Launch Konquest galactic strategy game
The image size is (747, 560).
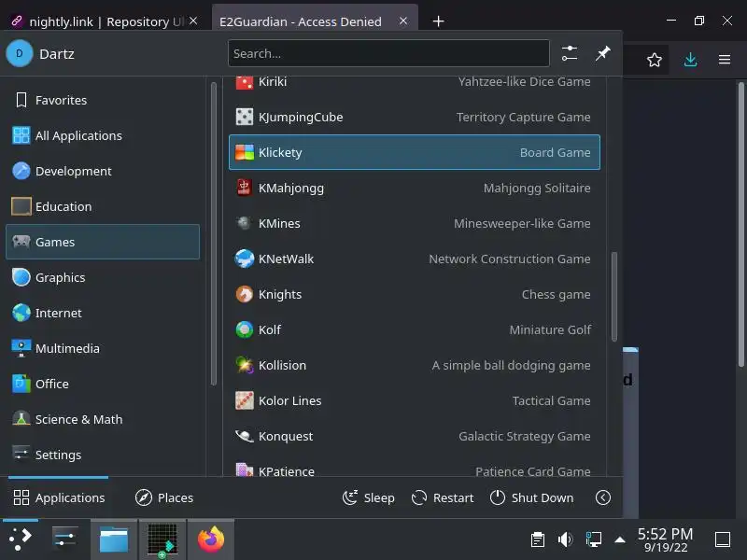414,436
